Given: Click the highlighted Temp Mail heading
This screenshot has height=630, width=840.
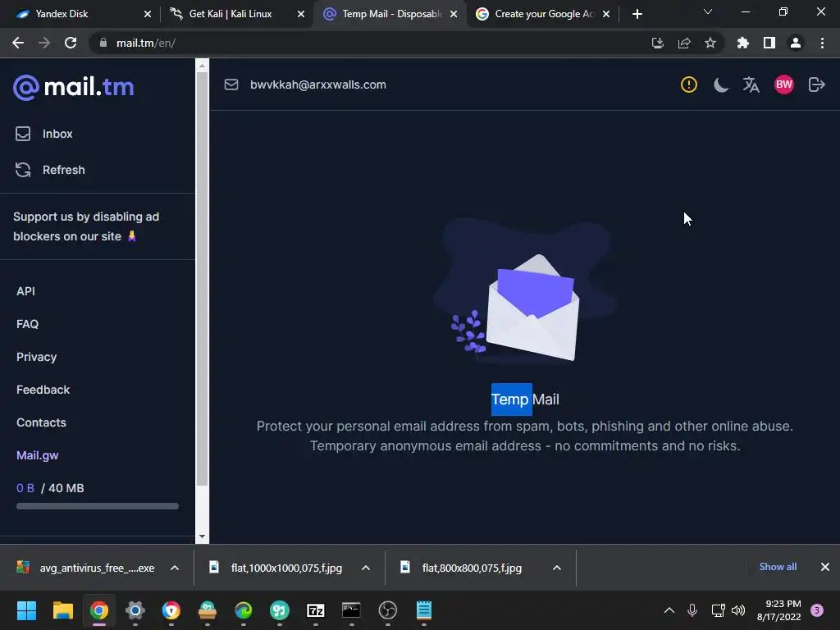Looking at the screenshot, I should tap(525, 399).
